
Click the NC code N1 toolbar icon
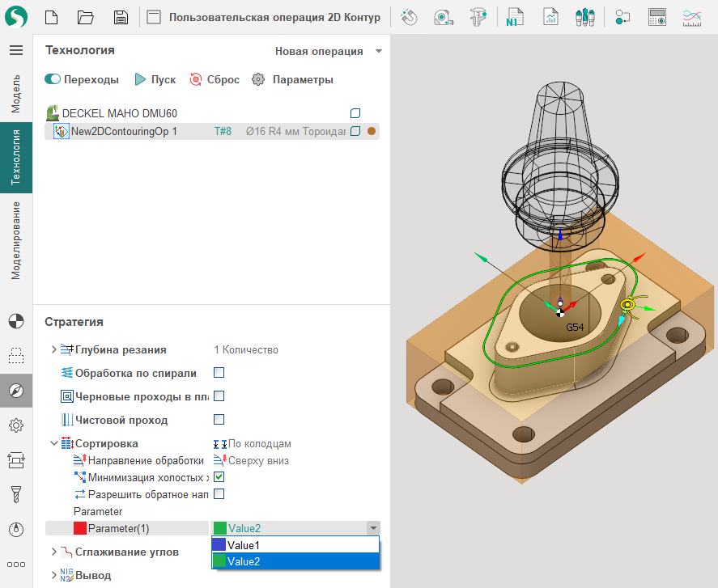point(514,17)
